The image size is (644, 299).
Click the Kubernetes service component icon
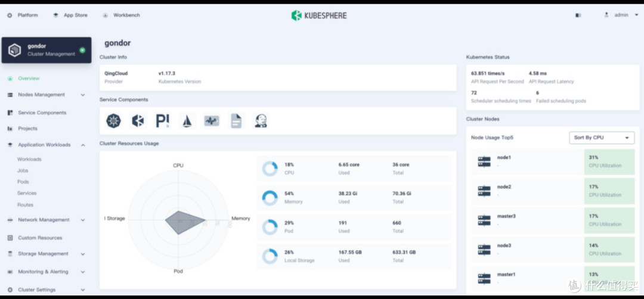[x=114, y=120]
